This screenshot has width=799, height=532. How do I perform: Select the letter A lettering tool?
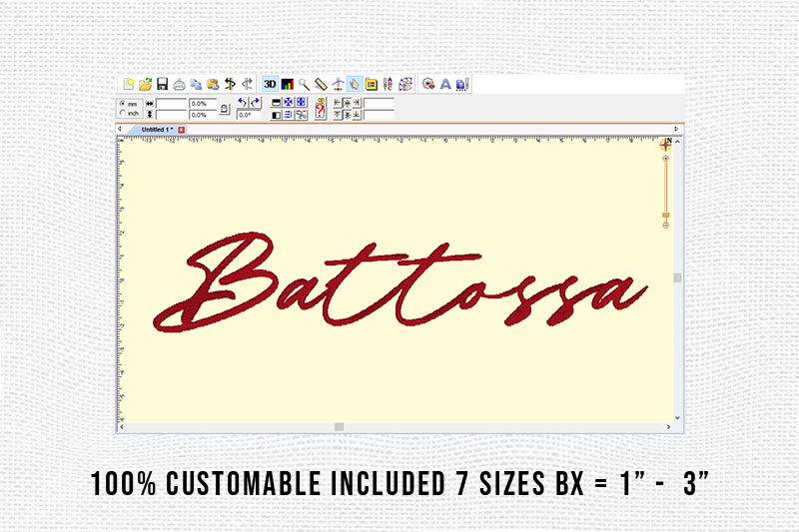(x=445, y=84)
